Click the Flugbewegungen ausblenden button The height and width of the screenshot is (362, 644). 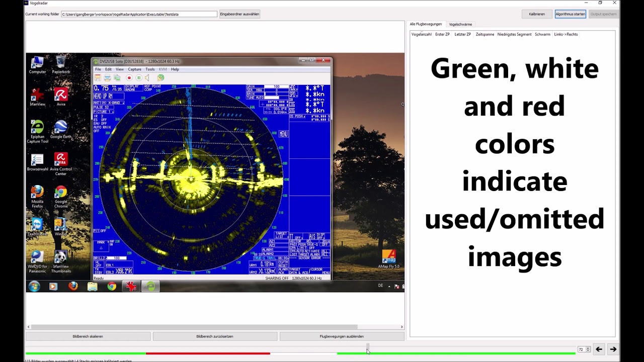click(342, 336)
